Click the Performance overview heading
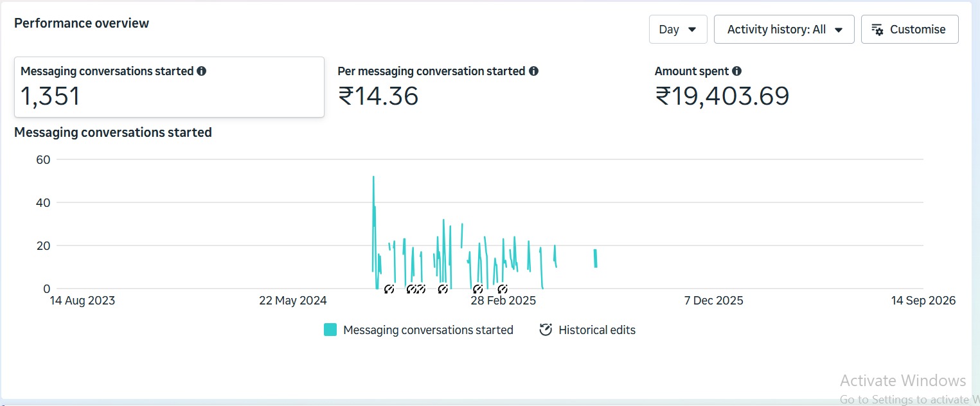The height and width of the screenshot is (406, 980). click(82, 23)
